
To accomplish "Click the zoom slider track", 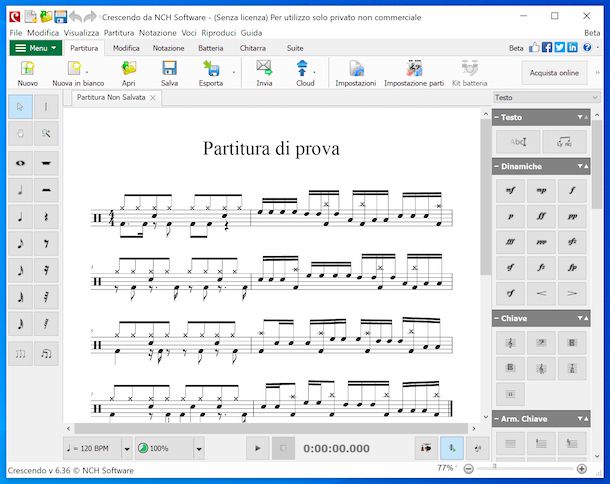I will pyautogui.click(x=525, y=469).
